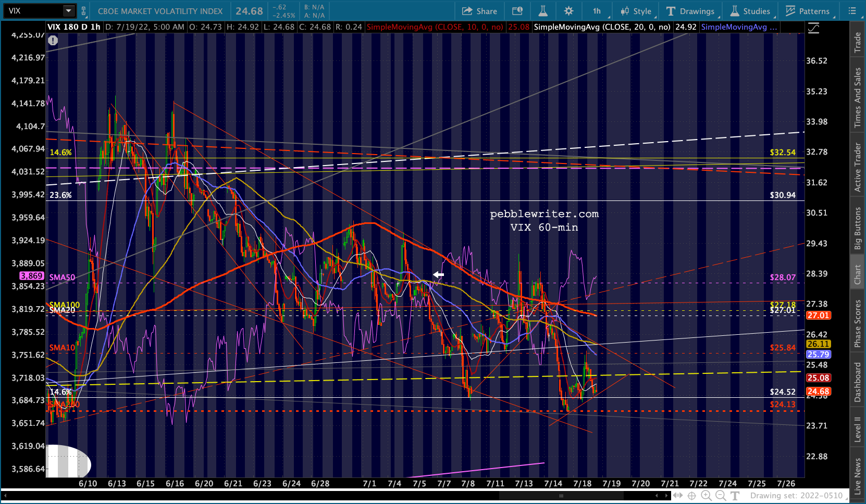Open the Trade side tab

click(x=857, y=42)
